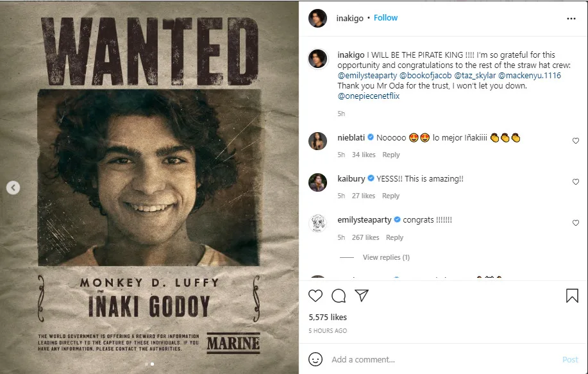View nieblati's profile avatar
This screenshot has width=588, height=374.
(x=318, y=141)
